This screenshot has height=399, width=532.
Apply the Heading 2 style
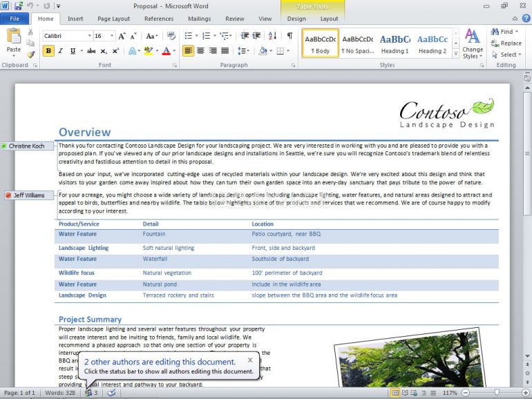[433, 43]
